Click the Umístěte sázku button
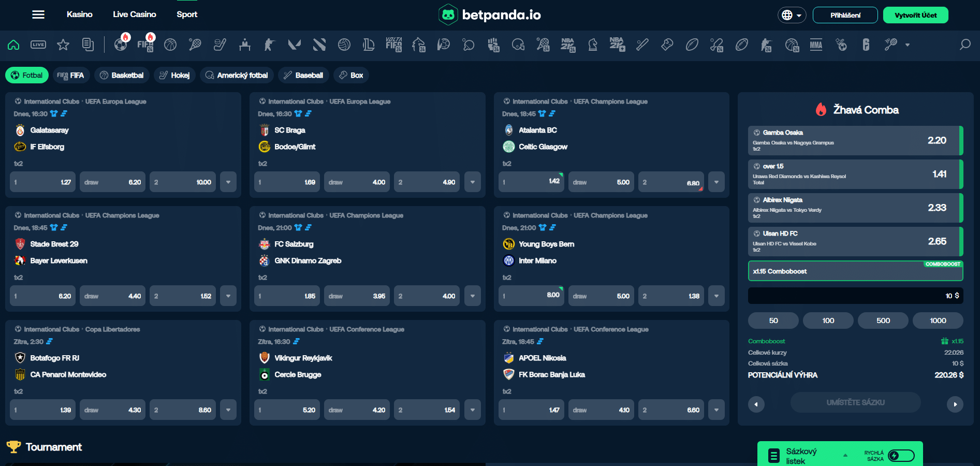 point(855,402)
